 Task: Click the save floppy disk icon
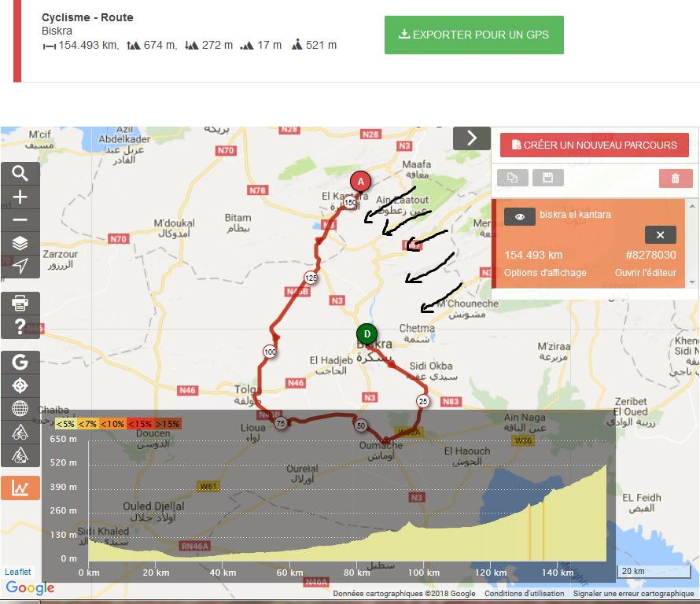pyautogui.click(x=547, y=178)
